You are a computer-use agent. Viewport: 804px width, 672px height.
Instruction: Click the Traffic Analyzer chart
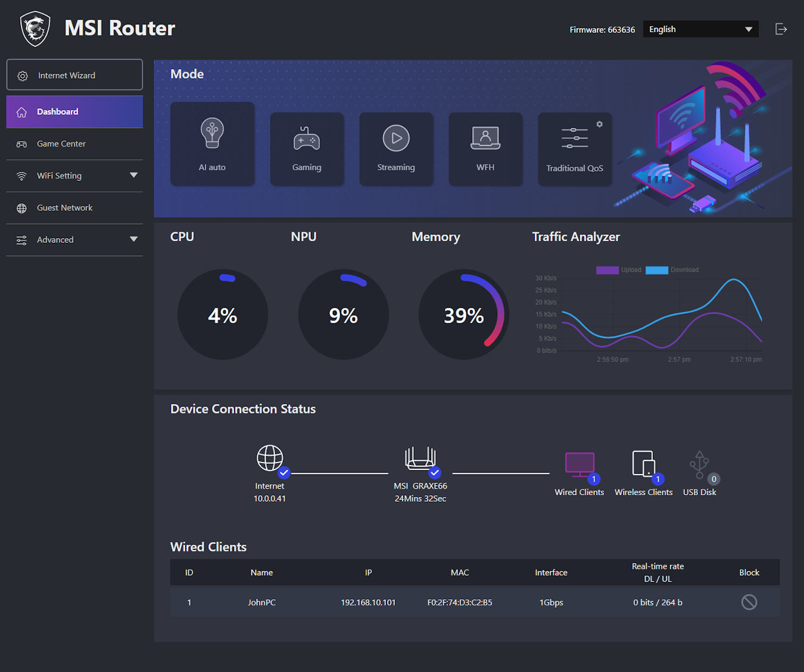649,314
